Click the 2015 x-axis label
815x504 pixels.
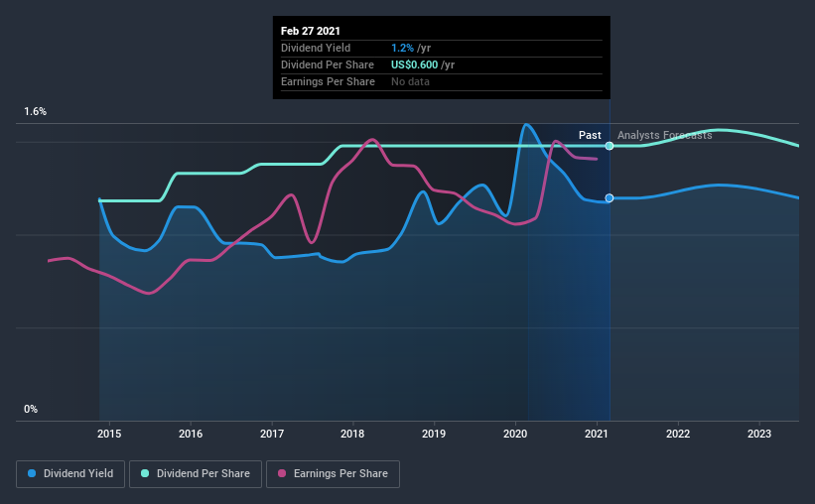coord(109,434)
